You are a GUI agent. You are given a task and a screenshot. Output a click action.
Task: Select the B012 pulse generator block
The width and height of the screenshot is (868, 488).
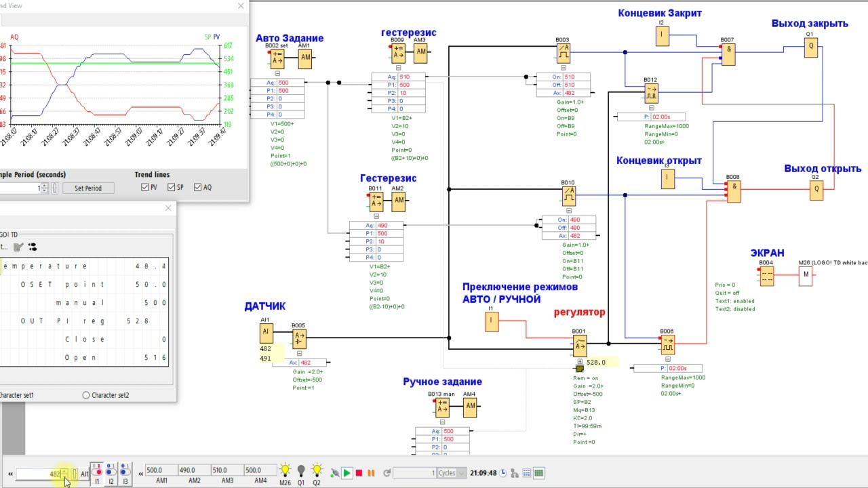coord(651,93)
